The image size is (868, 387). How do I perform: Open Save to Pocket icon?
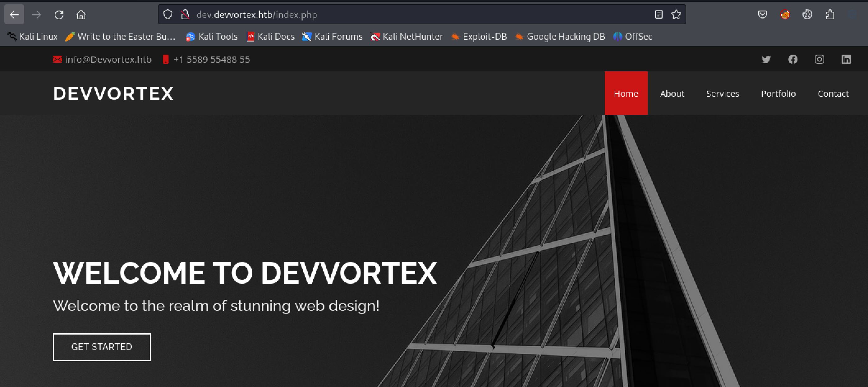tap(763, 15)
